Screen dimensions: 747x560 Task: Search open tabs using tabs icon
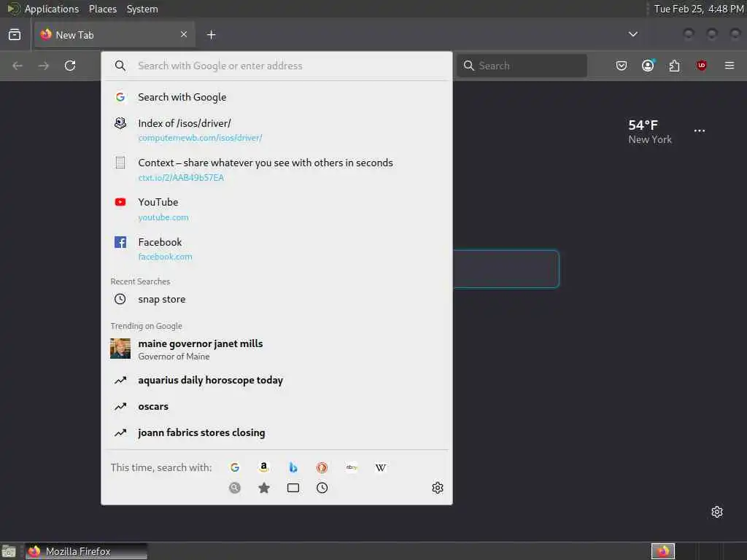tap(293, 488)
